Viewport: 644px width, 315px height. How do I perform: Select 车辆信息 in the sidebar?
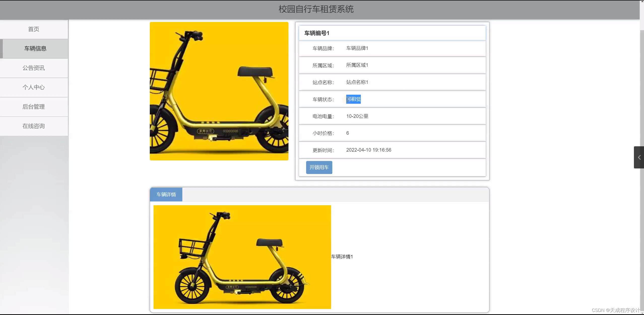point(34,49)
